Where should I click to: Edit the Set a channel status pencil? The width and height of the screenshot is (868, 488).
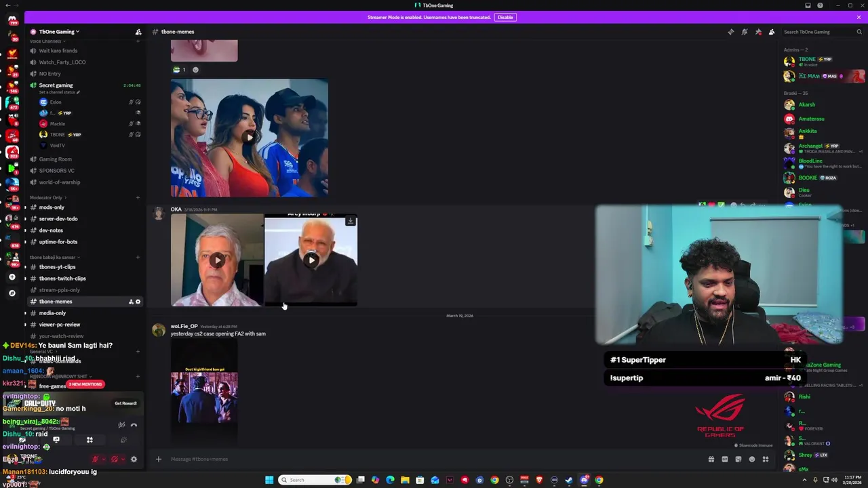tap(77, 92)
